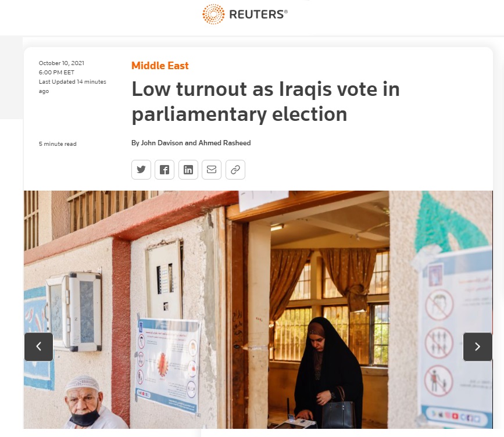Click the article headline text
Viewport: 504px width, 437px height.
266,102
